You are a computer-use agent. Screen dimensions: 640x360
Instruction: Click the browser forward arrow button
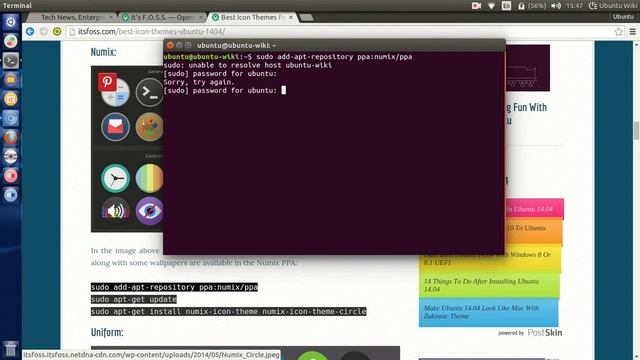coord(44,31)
